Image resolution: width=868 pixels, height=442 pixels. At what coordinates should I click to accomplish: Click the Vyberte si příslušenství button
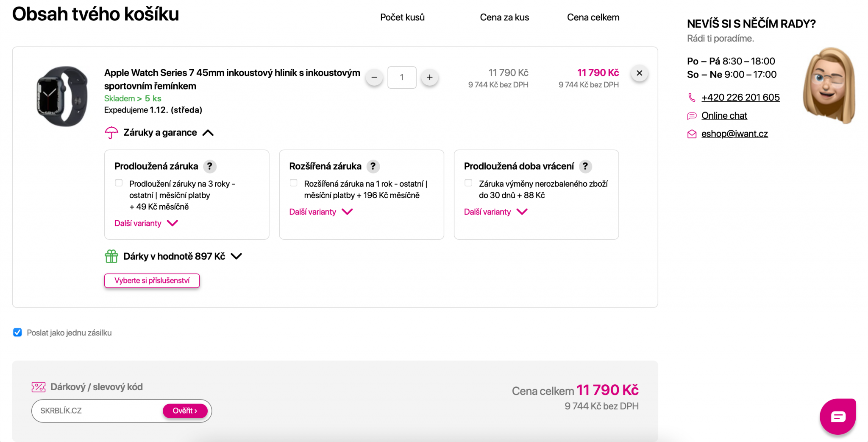[x=152, y=280]
